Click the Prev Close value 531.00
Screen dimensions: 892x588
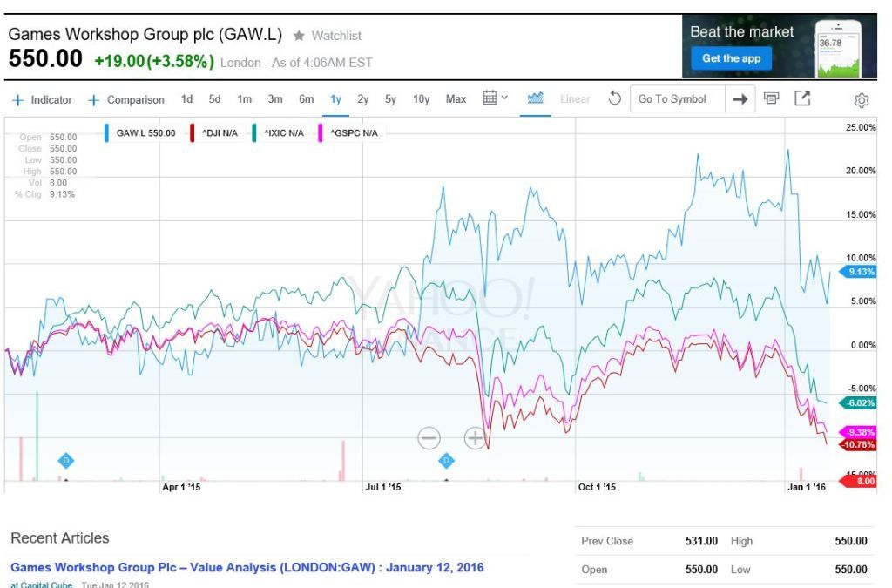(x=701, y=541)
